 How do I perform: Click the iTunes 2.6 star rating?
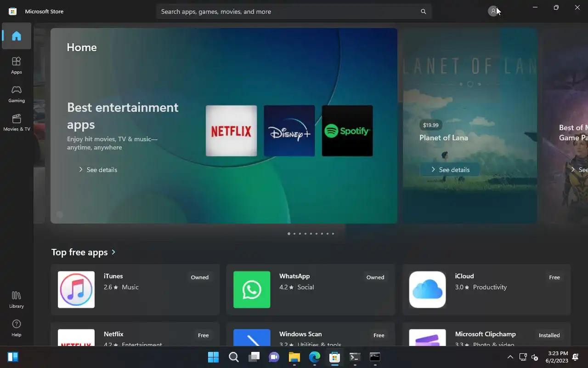click(111, 287)
